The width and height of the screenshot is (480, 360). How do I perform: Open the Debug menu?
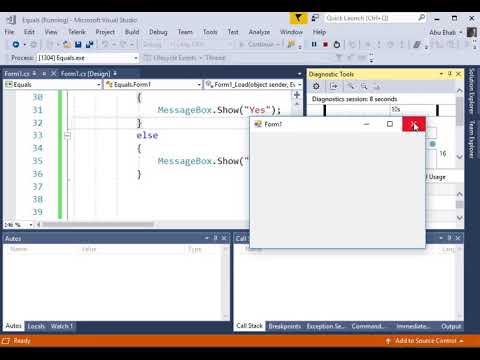click(158, 32)
